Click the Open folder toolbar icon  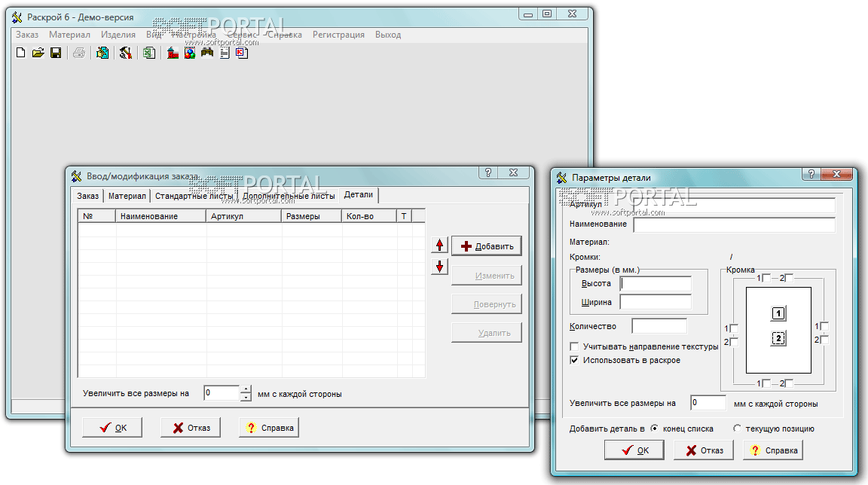[x=38, y=53]
